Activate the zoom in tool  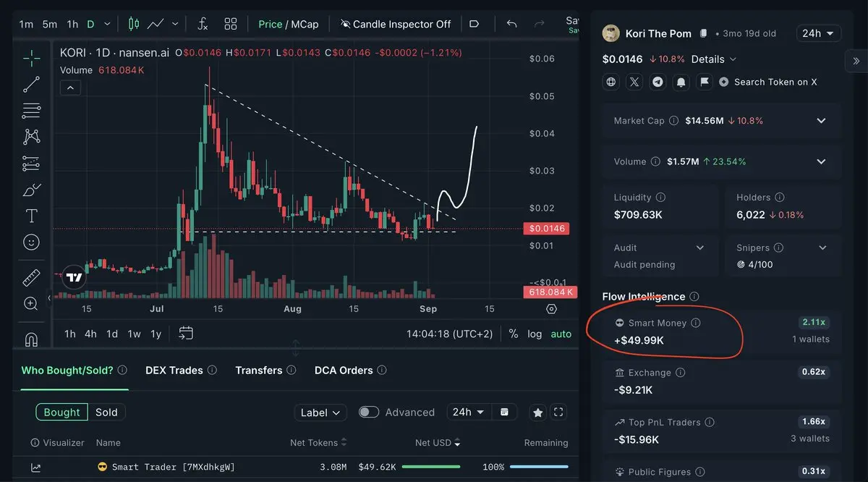(31, 304)
